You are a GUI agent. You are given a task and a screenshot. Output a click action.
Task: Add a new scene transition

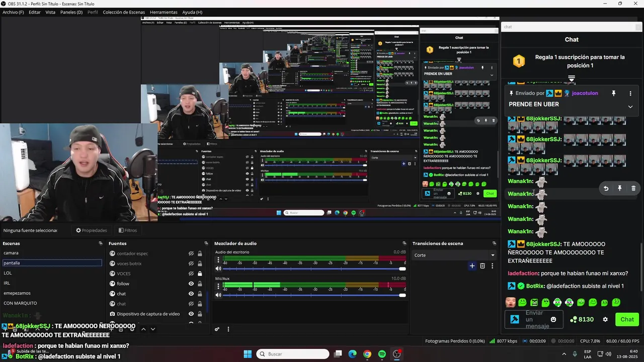[x=472, y=266]
